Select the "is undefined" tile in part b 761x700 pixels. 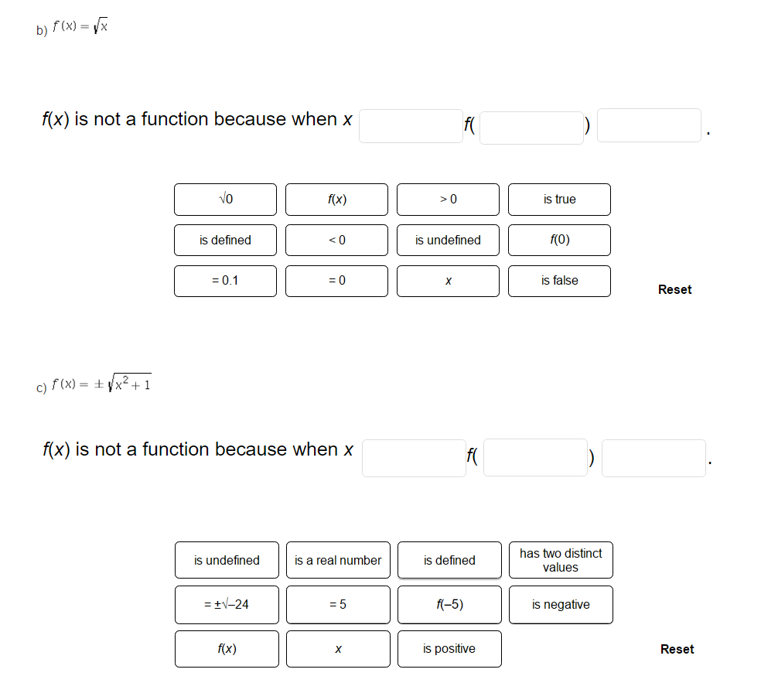pos(448,240)
